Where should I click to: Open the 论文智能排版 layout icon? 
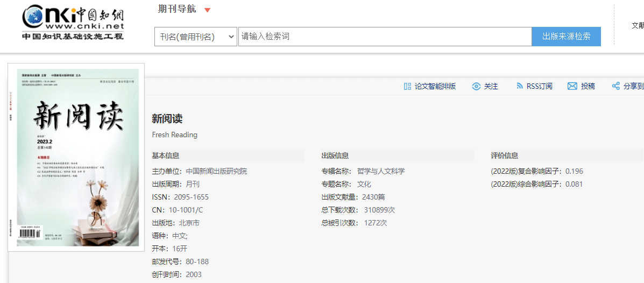tap(407, 86)
